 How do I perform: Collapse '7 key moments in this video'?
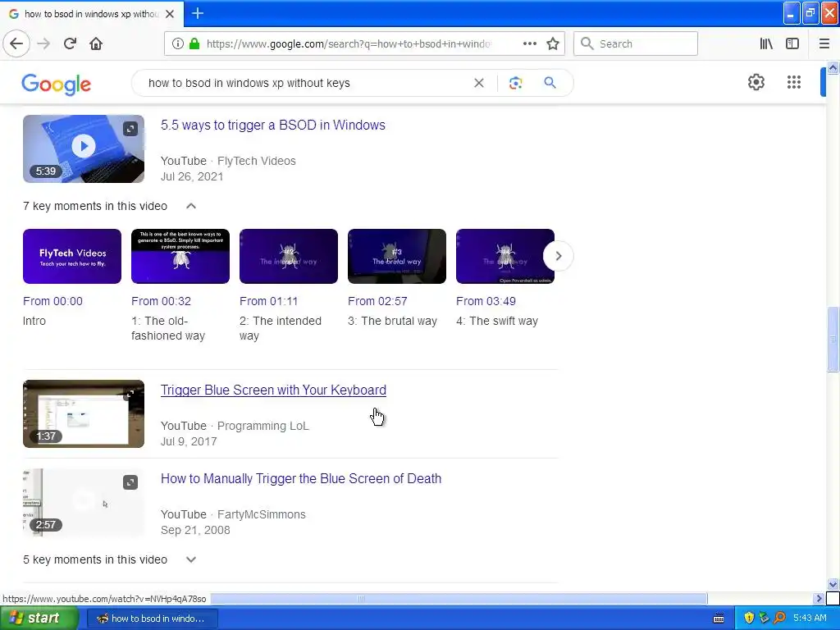click(190, 206)
